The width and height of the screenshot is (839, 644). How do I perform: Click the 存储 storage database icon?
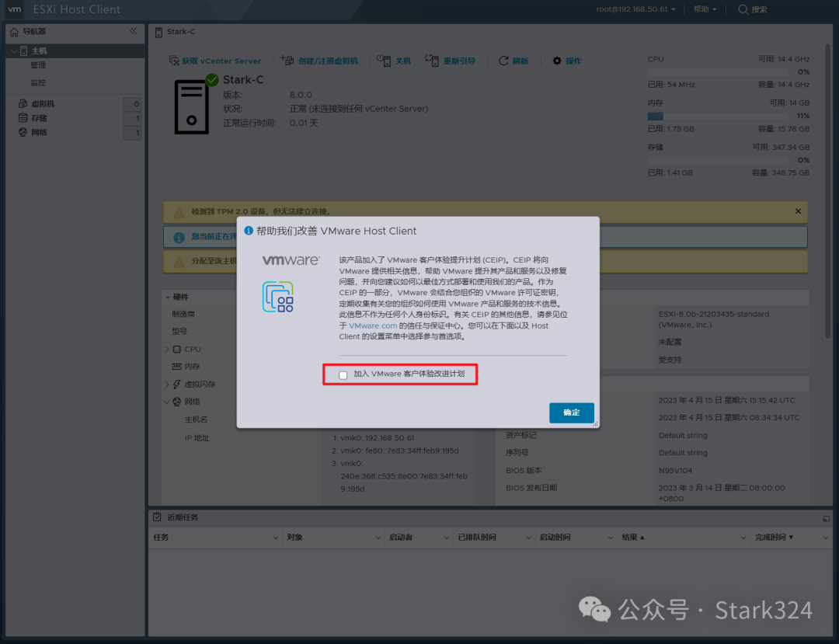coord(23,117)
